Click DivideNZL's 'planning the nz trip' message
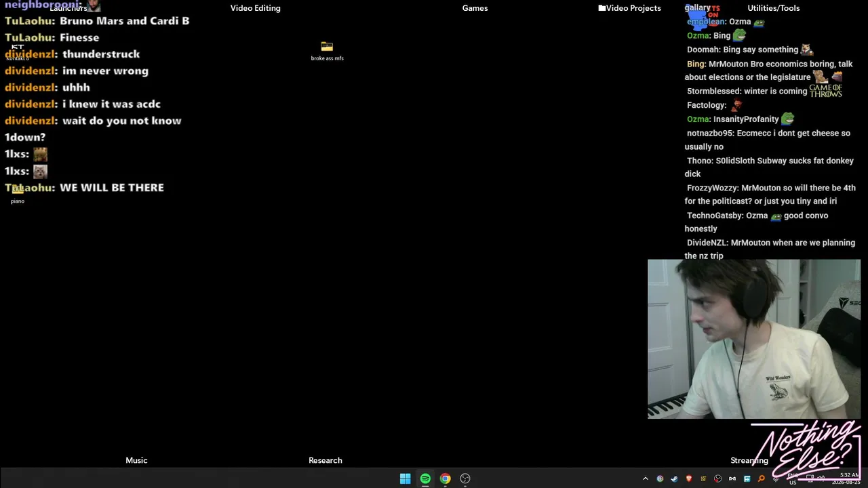Viewport: 868px width, 488px height. 770,249
